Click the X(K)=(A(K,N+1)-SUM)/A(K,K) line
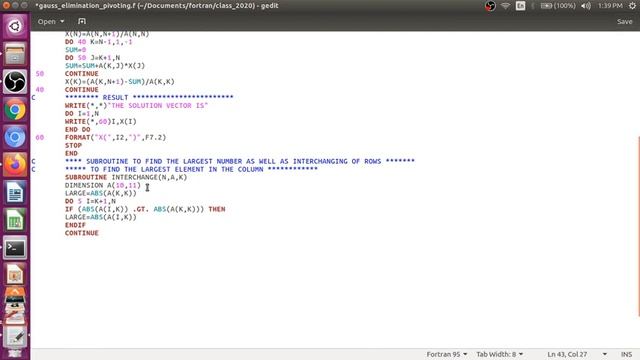Viewport: 640px width, 360px height. 120,82
